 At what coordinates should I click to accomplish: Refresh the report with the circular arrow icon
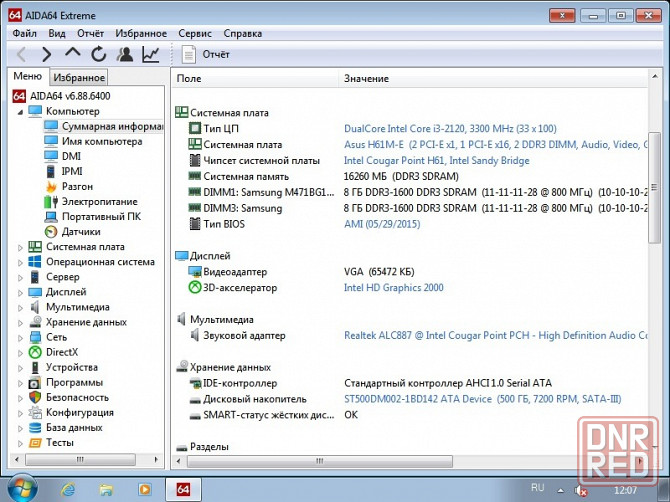pyautogui.click(x=99, y=54)
